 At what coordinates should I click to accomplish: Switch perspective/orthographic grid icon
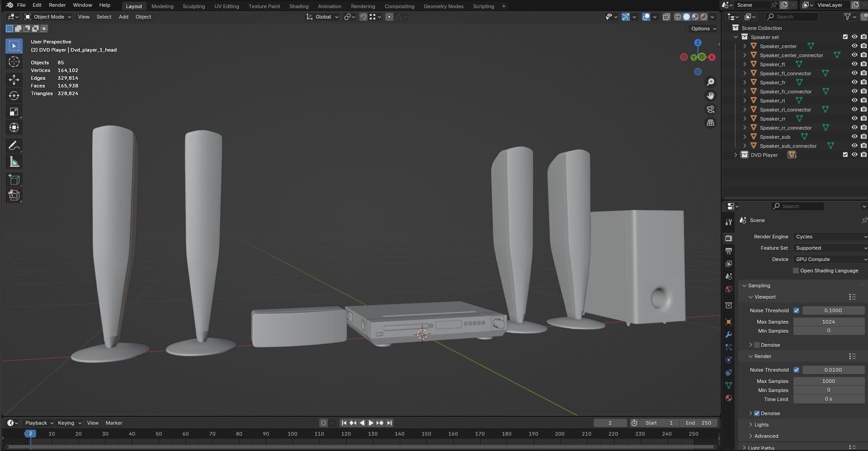711,123
